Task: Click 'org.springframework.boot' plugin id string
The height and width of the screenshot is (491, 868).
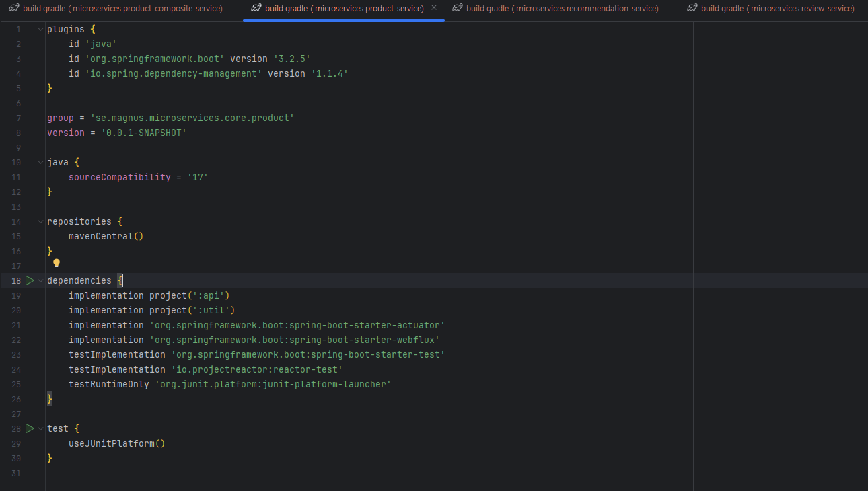Action: coord(155,59)
